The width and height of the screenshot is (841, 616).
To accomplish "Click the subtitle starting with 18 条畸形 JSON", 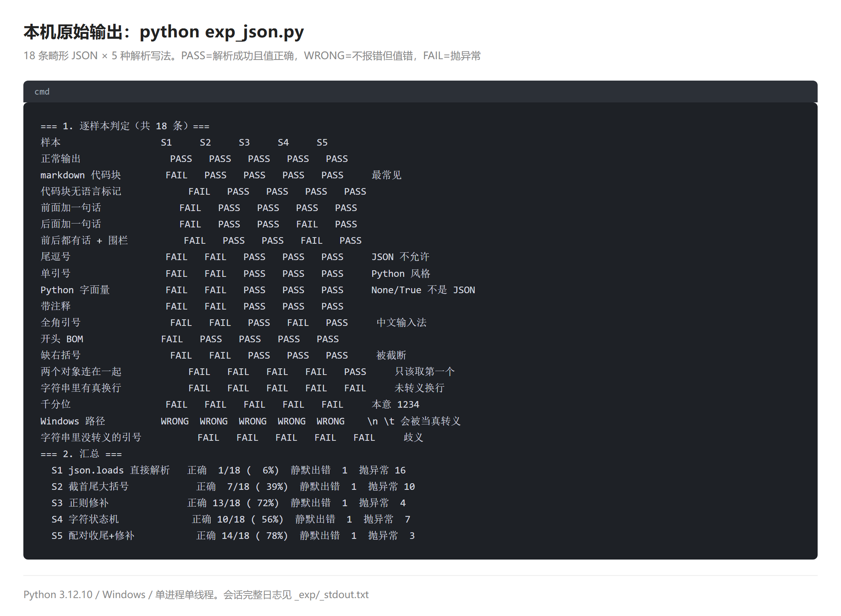I will coord(252,56).
